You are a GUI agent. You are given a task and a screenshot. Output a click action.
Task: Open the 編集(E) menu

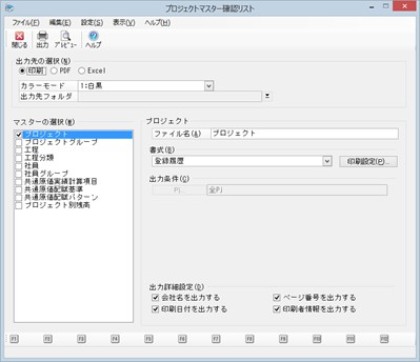[x=60, y=23]
